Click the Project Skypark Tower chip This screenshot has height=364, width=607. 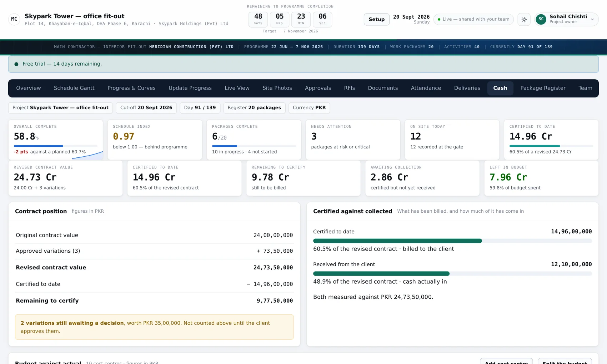point(60,108)
